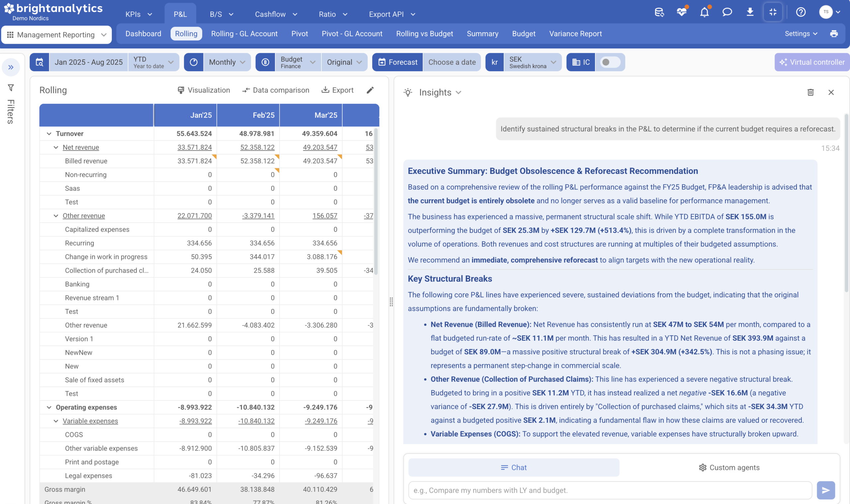Toggle the IC switch
This screenshot has width=850, height=504.
(x=610, y=62)
